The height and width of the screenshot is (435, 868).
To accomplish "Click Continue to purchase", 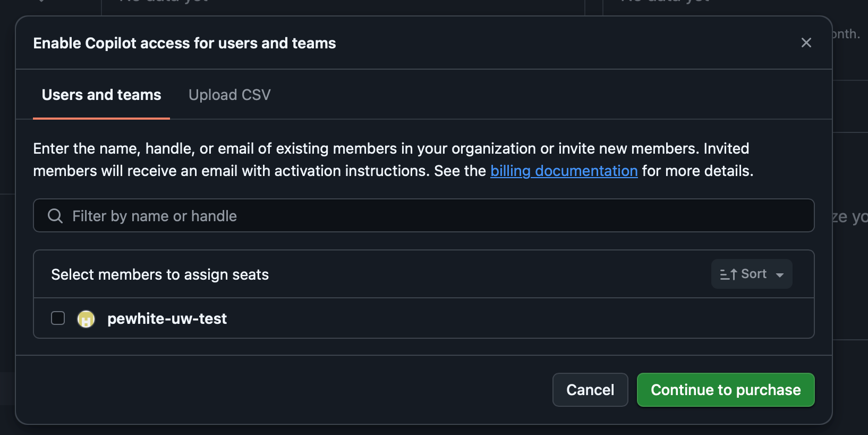I will pos(725,390).
